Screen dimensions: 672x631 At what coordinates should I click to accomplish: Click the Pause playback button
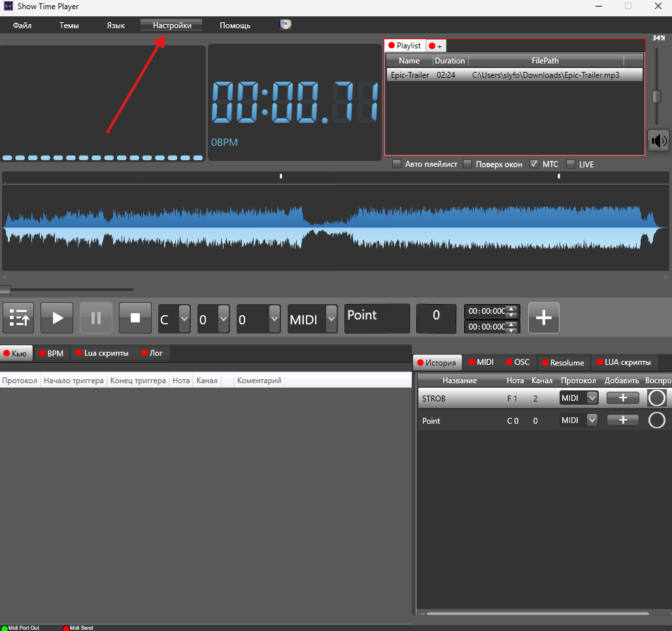[x=96, y=318]
